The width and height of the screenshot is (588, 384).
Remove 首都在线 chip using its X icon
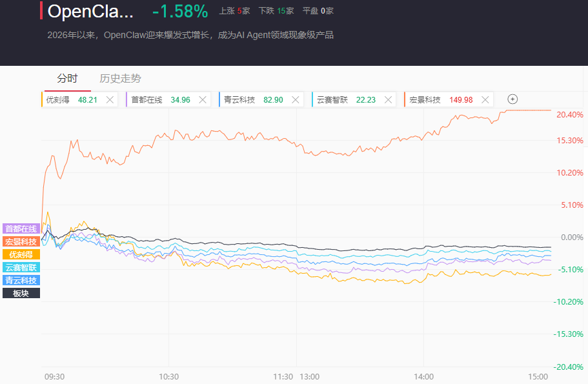click(x=203, y=99)
